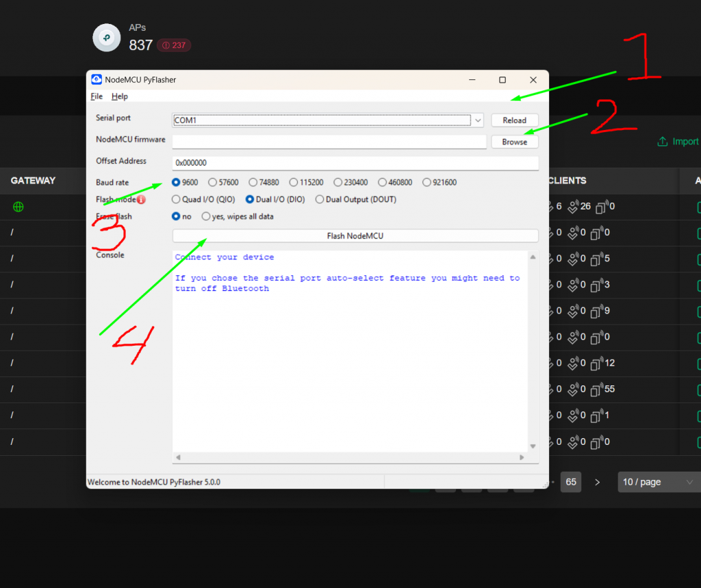
Task: Click the 'Connect your device' console text
Action: 225,257
